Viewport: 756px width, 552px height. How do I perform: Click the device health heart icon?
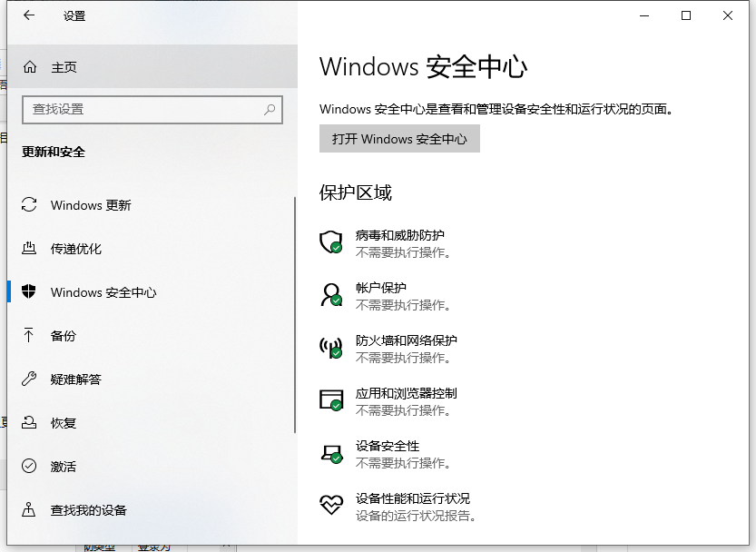pos(331,505)
